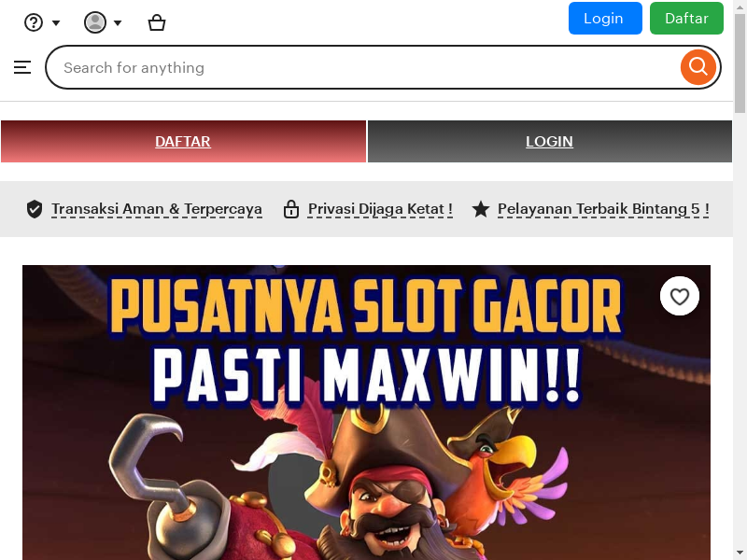Click the page vertical scrollbar thumb
747x560 pixels.
[740, 63]
